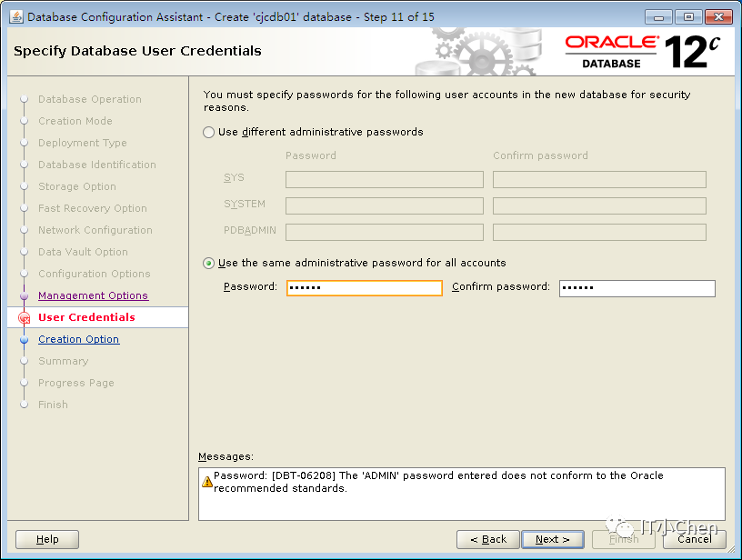Viewport: 742px width, 560px height.
Task: Click the Data Vault Option step label
Action: (x=83, y=252)
